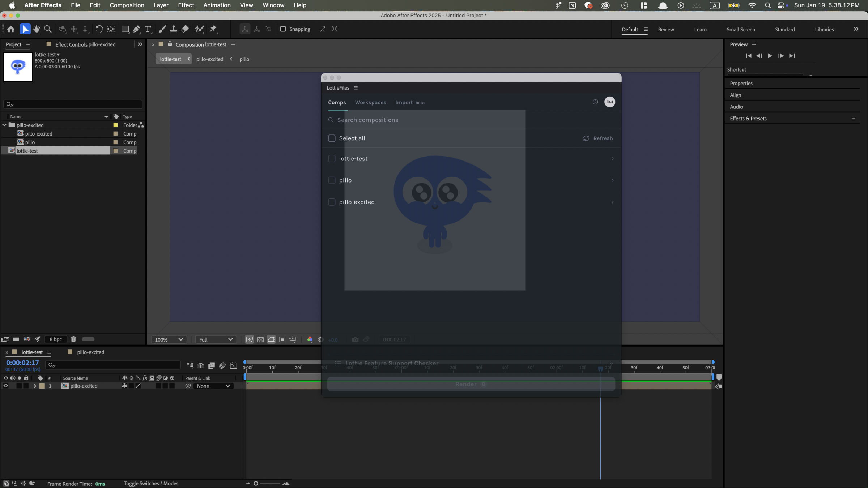Click the timeline zoom slider
The height and width of the screenshot is (488, 868).
point(267,483)
